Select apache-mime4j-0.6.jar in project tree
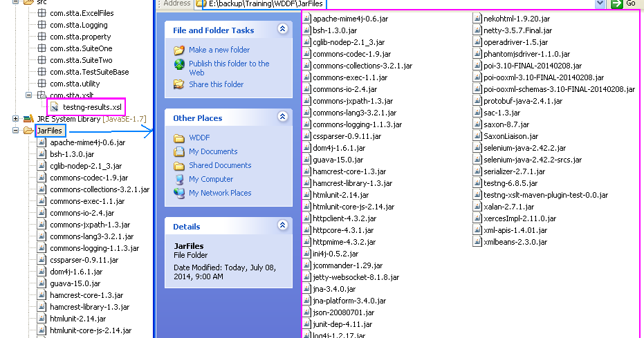The width and height of the screenshot is (644, 338). [87, 142]
